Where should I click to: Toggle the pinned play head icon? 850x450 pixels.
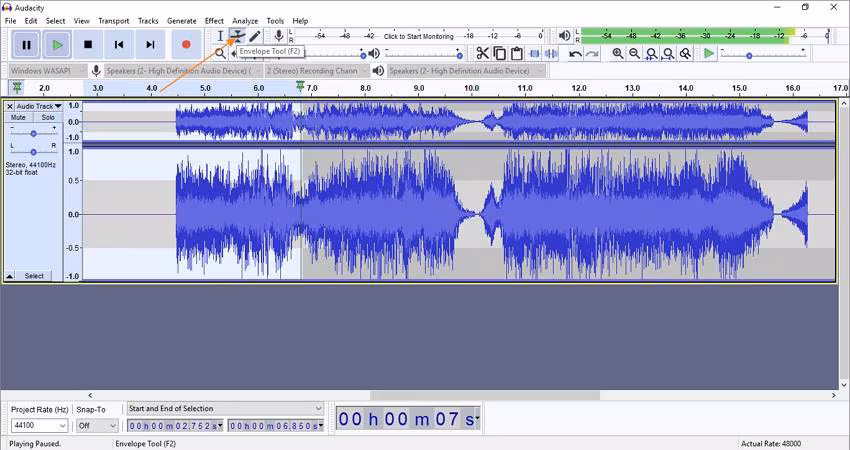coord(17,87)
